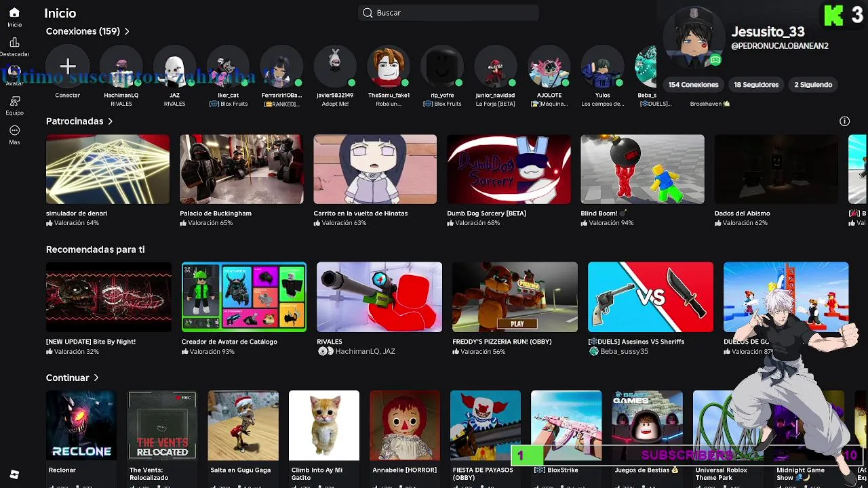The image size is (868, 488).
Task: Open HachimanLQ's avatar in connections
Action: coord(121,66)
